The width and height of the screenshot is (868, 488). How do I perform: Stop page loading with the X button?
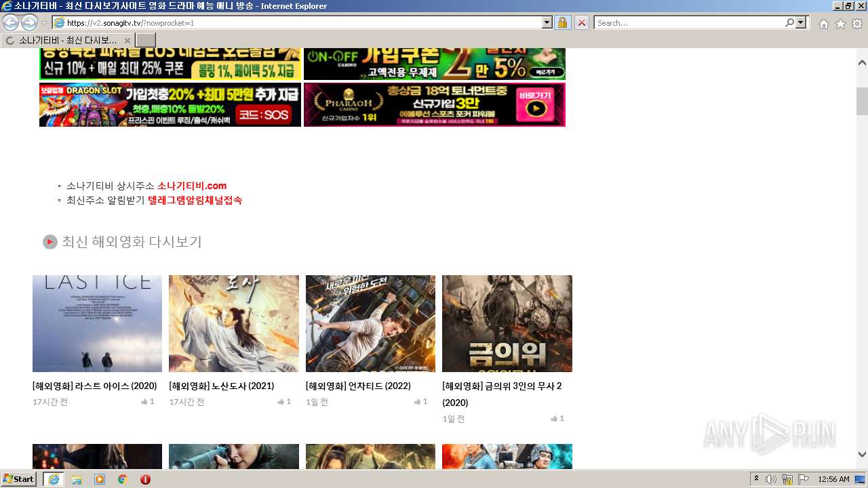tap(582, 23)
